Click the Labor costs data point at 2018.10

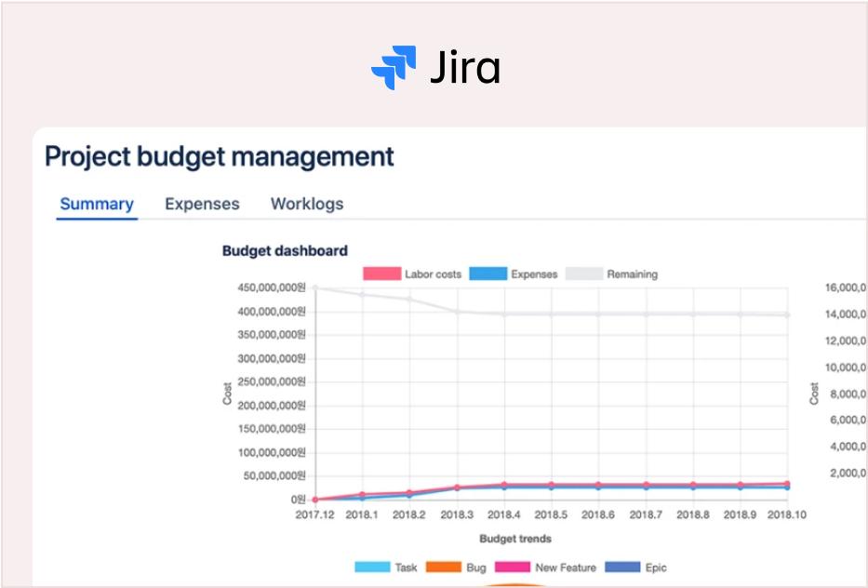pyautogui.click(x=787, y=484)
